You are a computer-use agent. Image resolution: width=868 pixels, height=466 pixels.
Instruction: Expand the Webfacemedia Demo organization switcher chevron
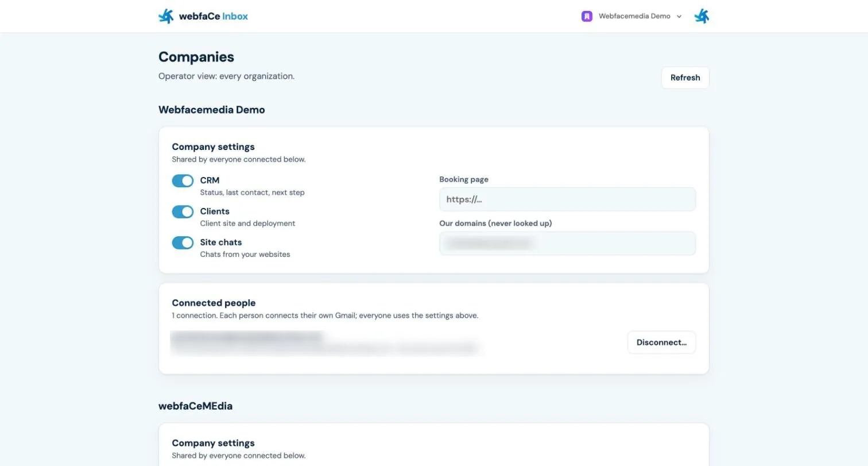click(x=679, y=17)
